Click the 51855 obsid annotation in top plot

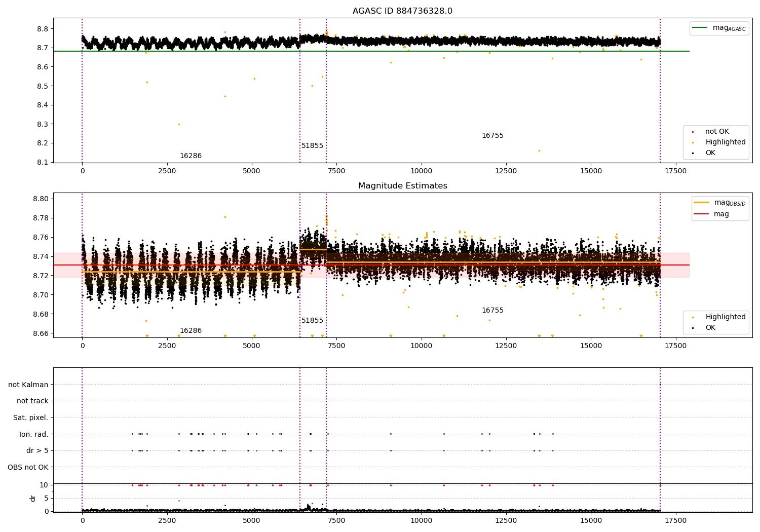point(312,146)
